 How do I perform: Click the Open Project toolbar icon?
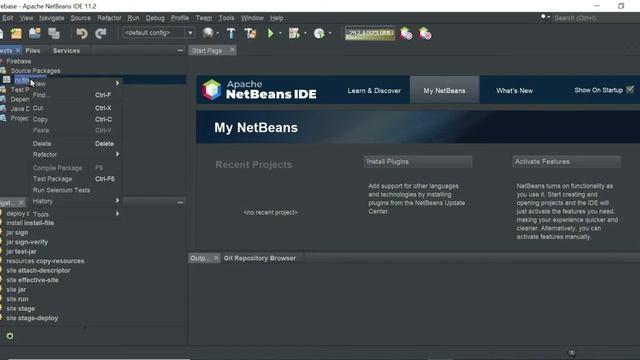35,33
